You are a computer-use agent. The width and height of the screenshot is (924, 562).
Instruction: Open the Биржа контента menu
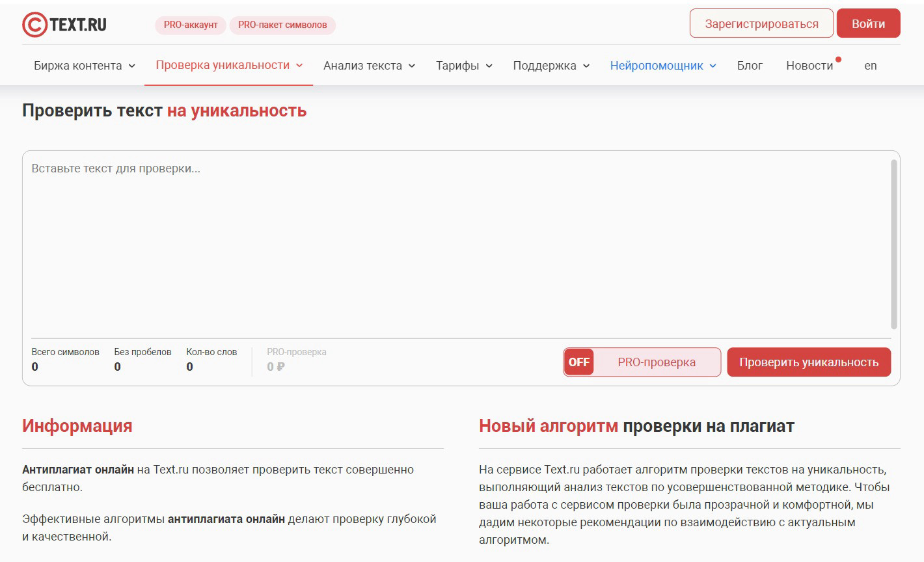[78, 66]
